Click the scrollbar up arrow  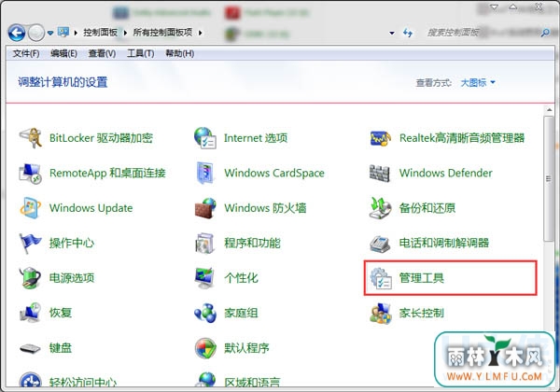(x=549, y=110)
